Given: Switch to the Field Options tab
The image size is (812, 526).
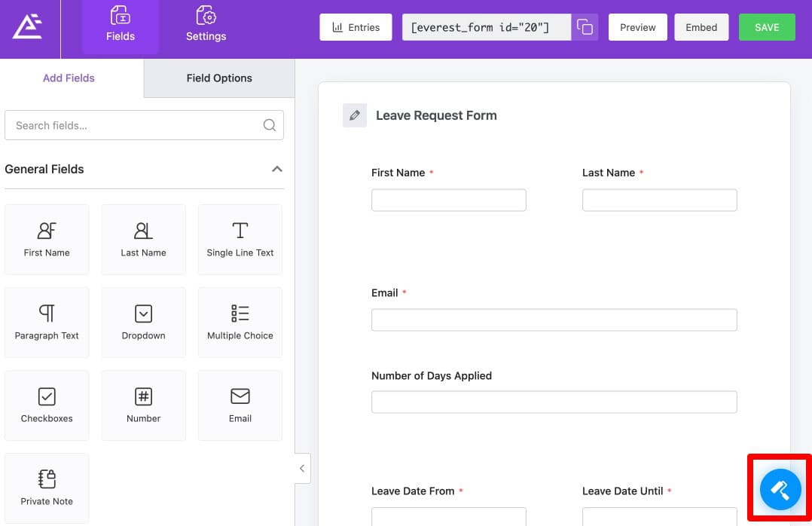Looking at the screenshot, I should point(219,78).
